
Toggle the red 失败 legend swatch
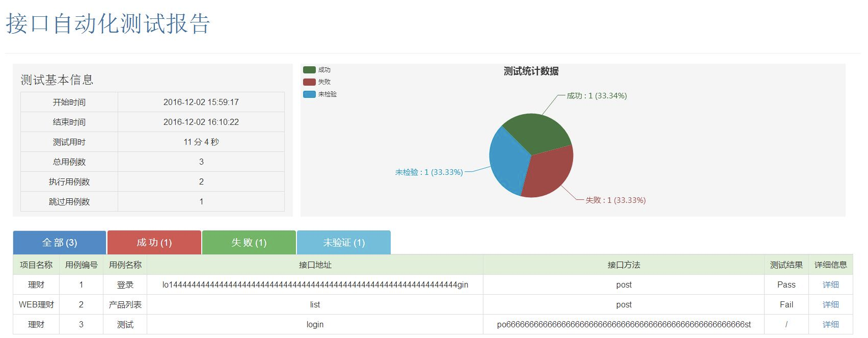309,82
